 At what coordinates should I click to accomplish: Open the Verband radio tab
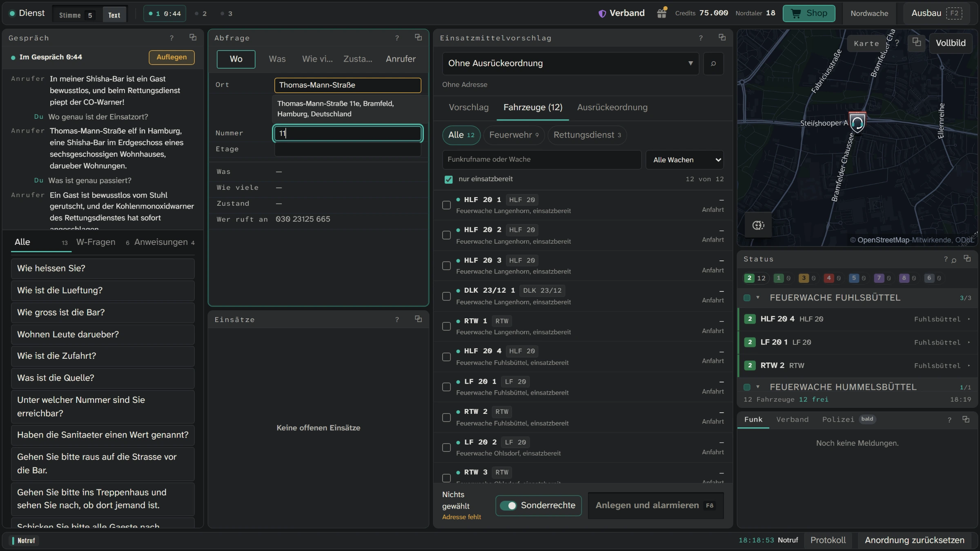coord(792,420)
